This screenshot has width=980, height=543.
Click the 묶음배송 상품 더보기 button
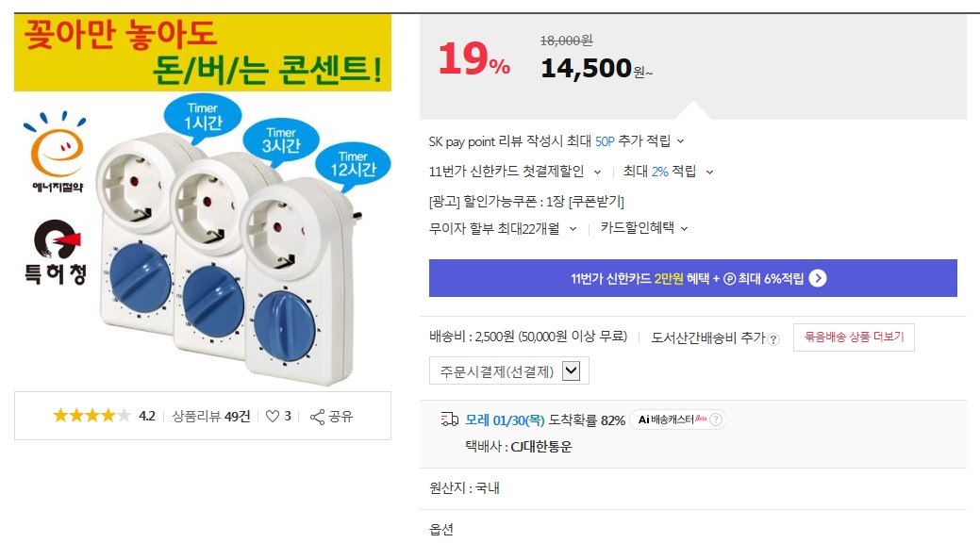tap(854, 337)
